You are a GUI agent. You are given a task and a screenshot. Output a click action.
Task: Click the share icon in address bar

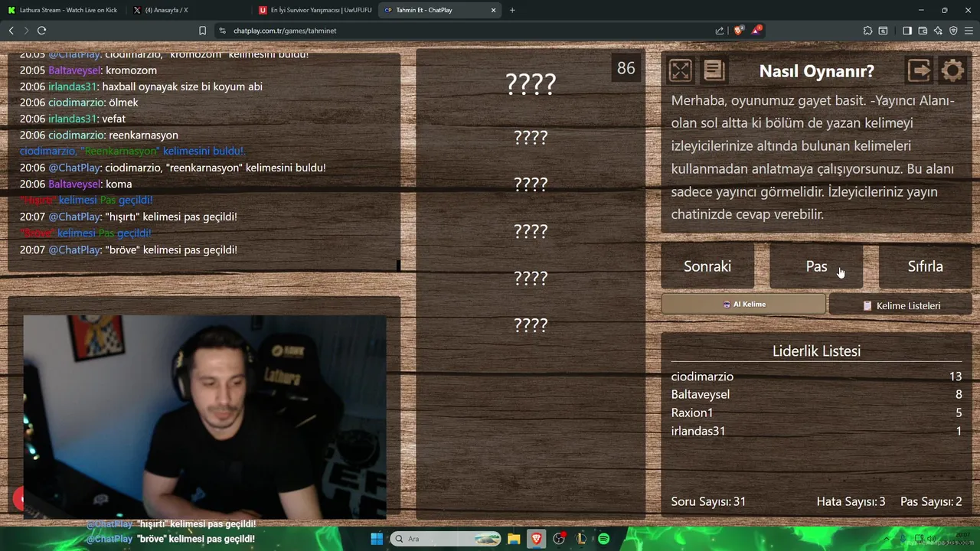point(720,31)
